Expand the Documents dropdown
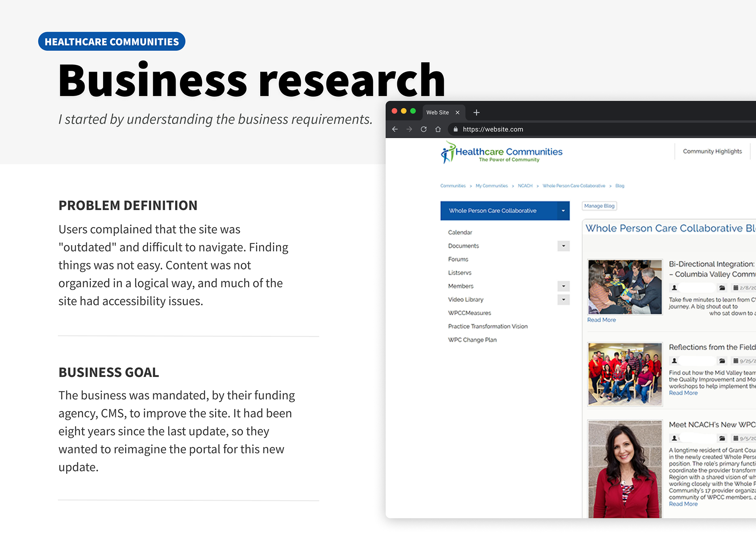 point(564,246)
